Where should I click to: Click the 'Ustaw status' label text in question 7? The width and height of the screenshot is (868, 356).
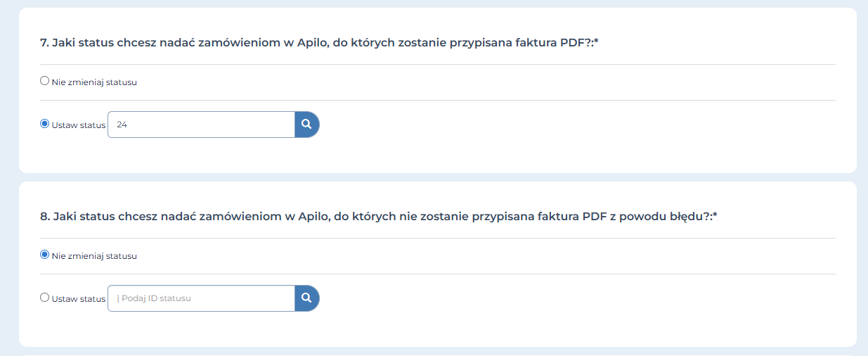[79, 125]
